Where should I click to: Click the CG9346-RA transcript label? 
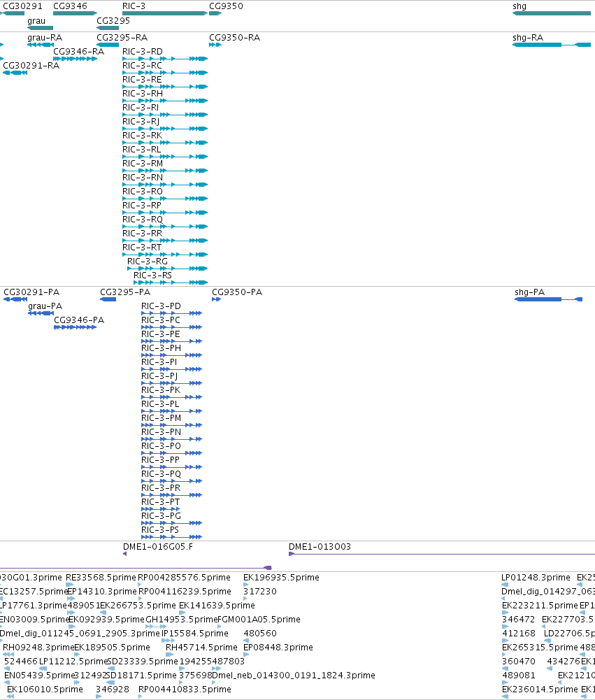point(78,52)
